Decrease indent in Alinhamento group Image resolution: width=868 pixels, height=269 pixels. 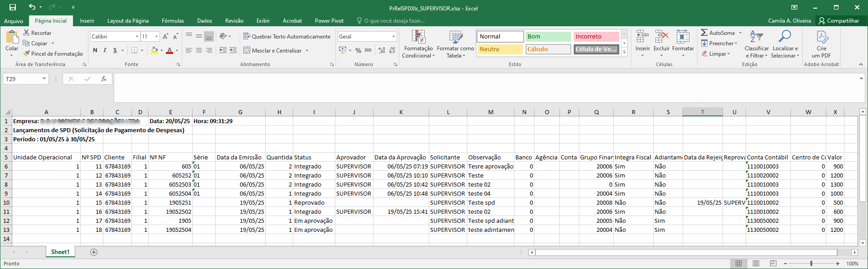(223, 50)
